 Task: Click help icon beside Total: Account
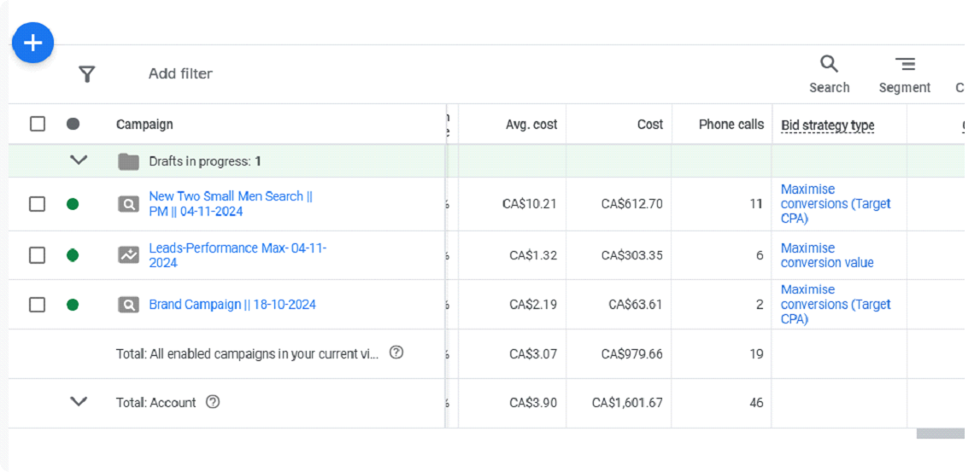pyautogui.click(x=213, y=402)
